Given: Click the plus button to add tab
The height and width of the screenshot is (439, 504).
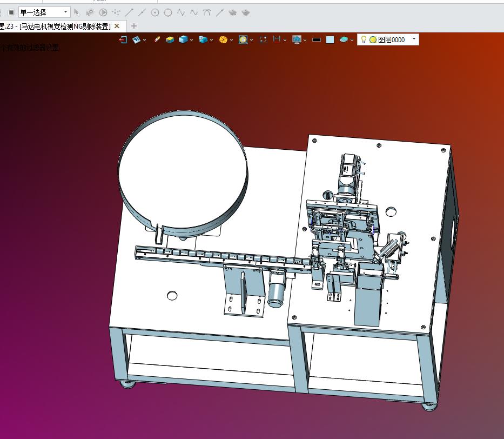Looking at the screenshot, I should tap(134, 26).
